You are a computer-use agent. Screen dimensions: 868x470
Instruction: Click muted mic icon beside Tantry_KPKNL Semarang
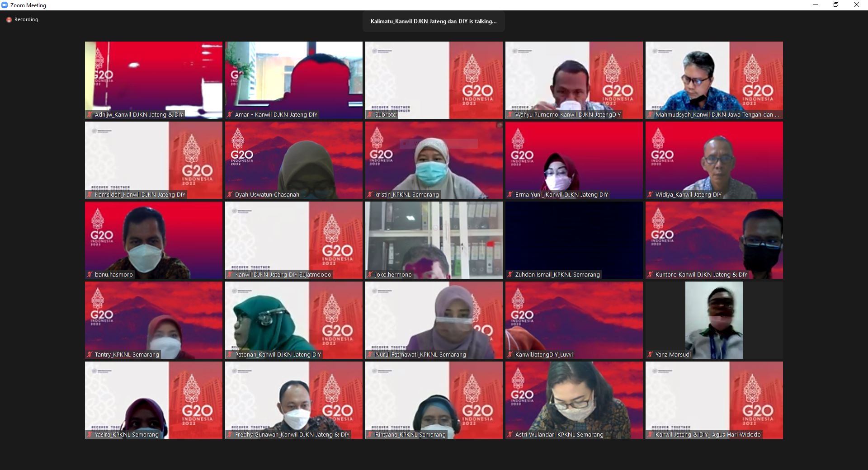[90, 355]
